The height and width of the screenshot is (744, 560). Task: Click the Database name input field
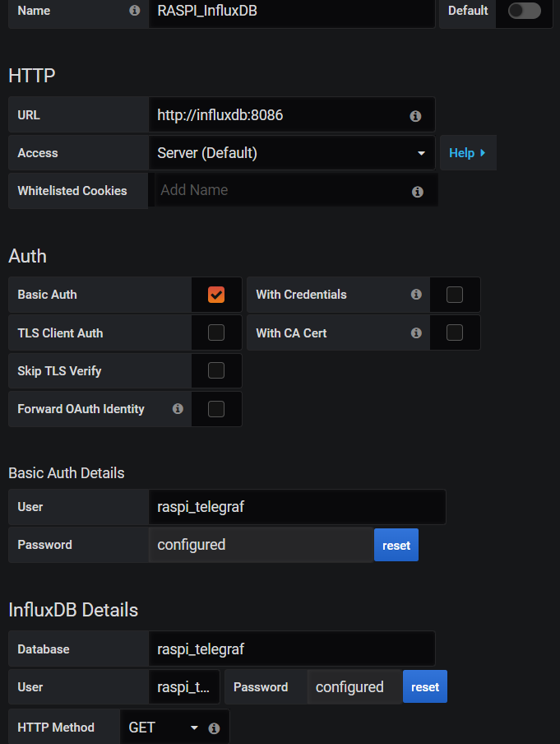(291, 649)
